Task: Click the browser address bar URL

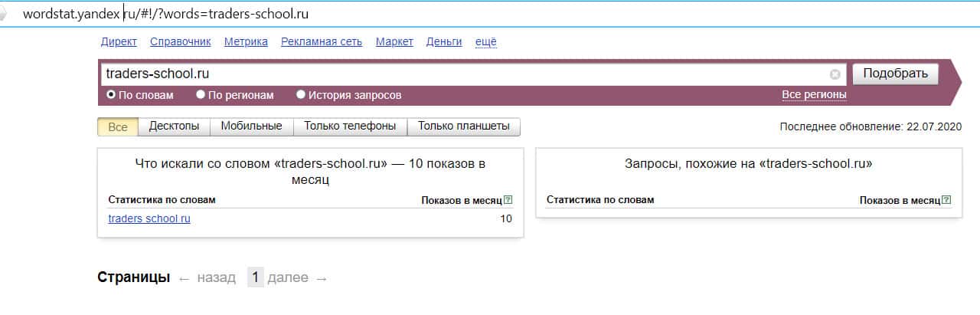Action: 166,15
